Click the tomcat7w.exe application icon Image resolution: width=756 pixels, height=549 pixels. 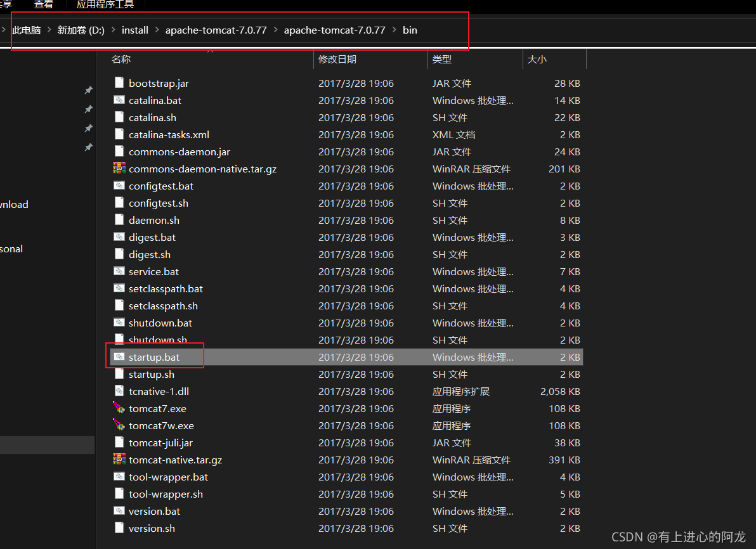coord(119,425)
